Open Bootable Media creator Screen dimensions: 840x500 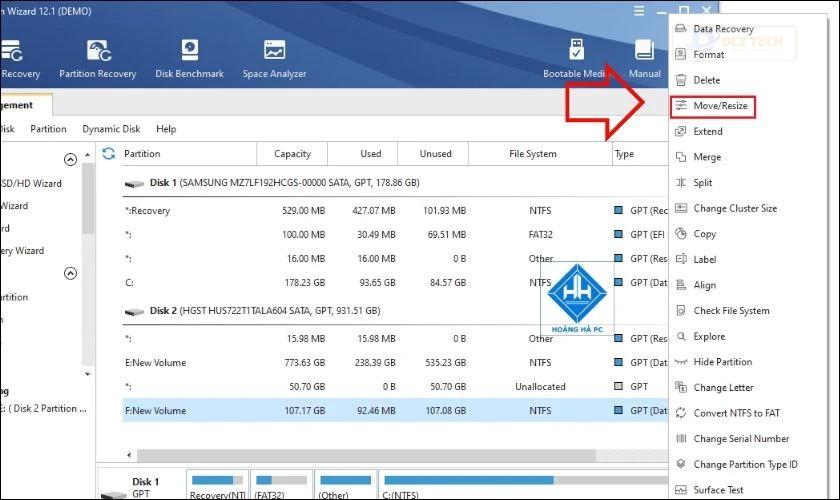(574, 59)
